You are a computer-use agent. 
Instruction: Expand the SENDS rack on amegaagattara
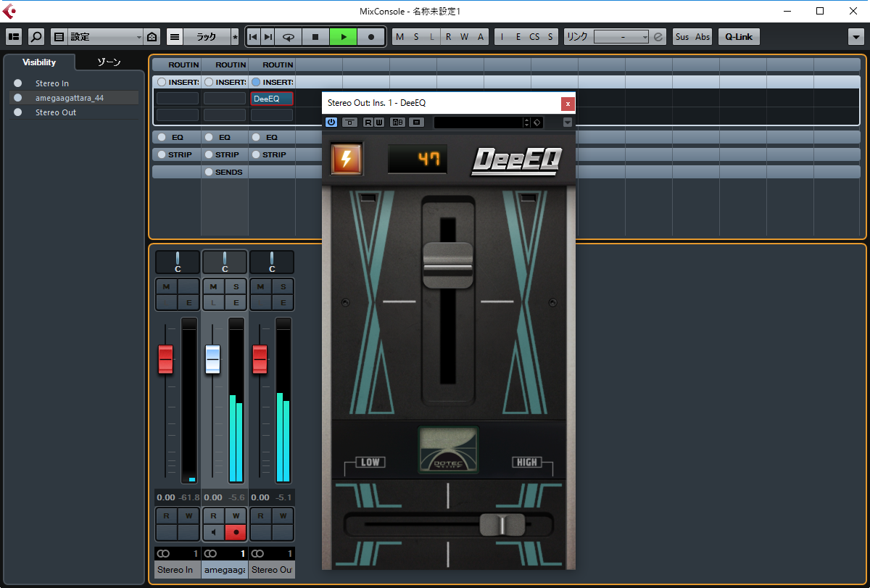pyautogui.click(x=225, y=172)
